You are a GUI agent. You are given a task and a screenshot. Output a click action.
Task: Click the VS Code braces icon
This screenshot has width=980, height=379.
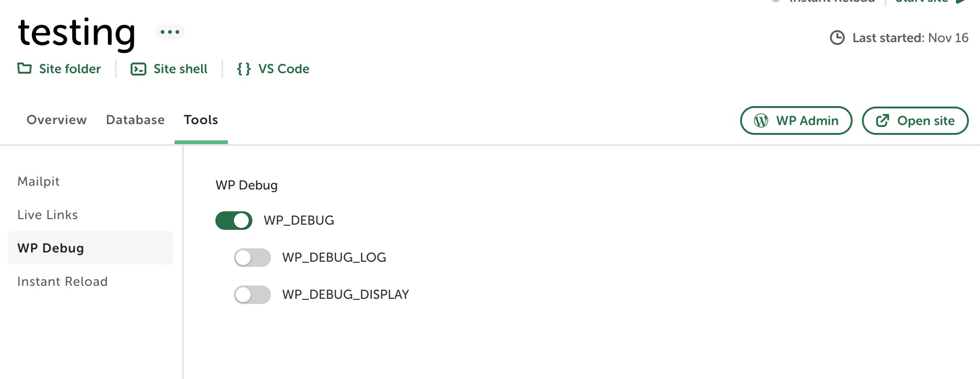[x=244, y=69]
